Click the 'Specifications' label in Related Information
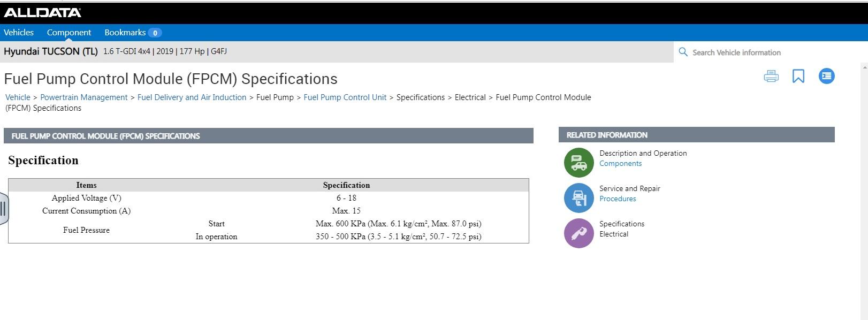 click(622, 224)
